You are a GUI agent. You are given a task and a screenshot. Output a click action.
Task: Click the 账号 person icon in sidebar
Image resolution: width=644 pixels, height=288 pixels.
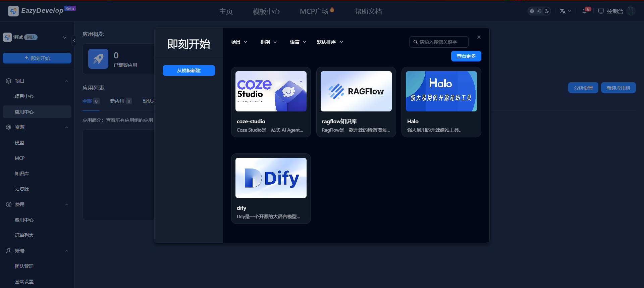(x=9, y=251)
